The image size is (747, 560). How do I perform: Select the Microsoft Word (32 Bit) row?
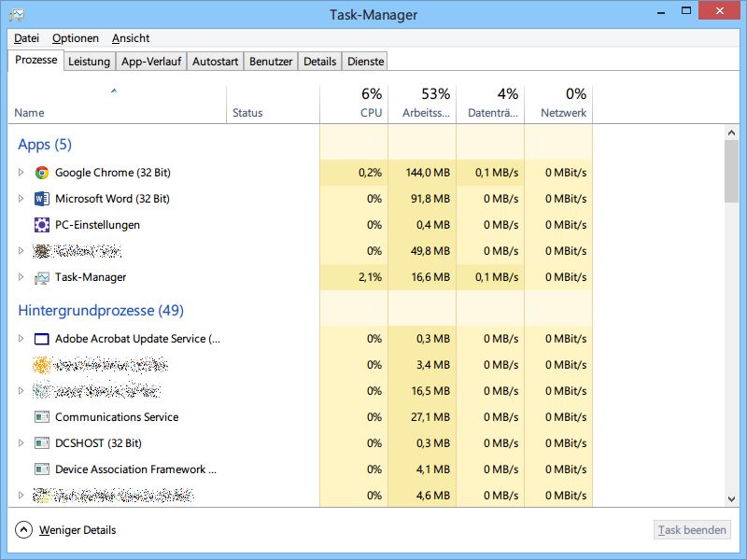300,199
